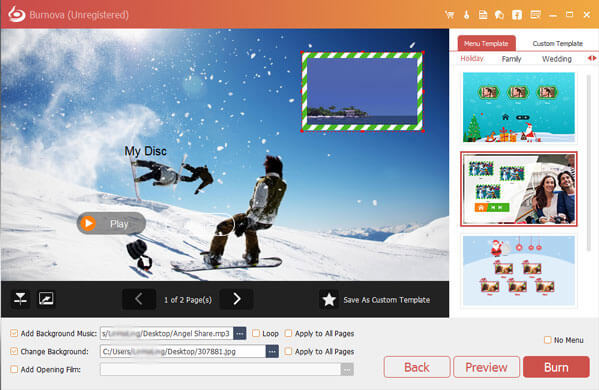Switch to Custom Template tab
Viewport: 599px width, 390px height.
pyautogui.click(x=558, y=44)
